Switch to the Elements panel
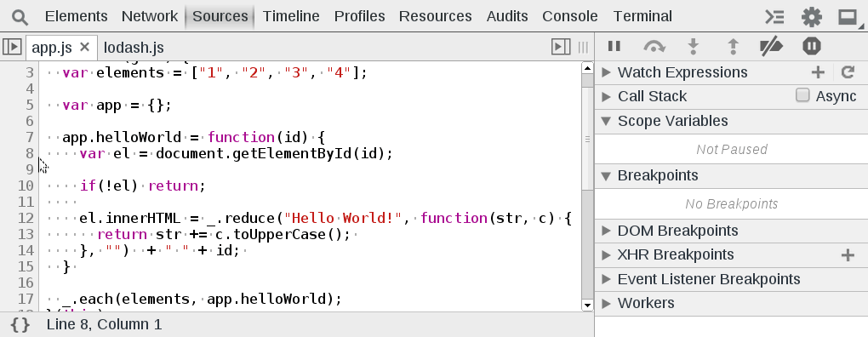Viewport: 868px width, 337px height. pyautogui.click(x=77, y=17)
